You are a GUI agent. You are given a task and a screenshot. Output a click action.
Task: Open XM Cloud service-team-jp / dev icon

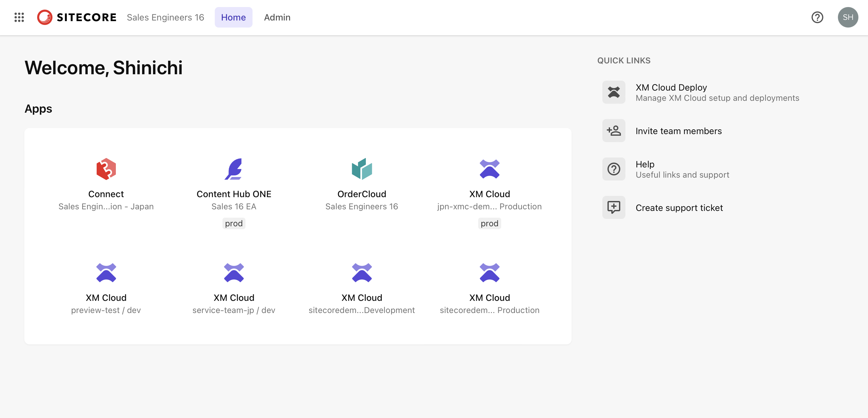(x=234, y=273)
